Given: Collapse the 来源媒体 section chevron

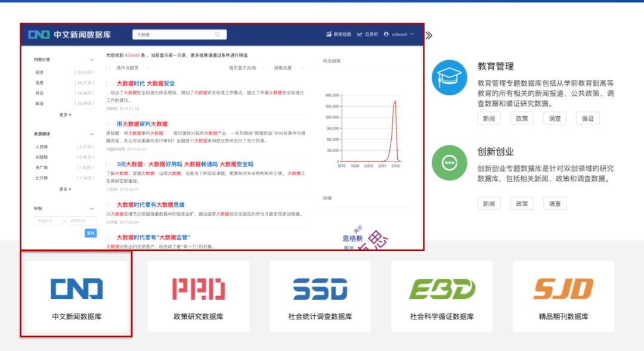Looking at the screenshot, I should (92, 134).
